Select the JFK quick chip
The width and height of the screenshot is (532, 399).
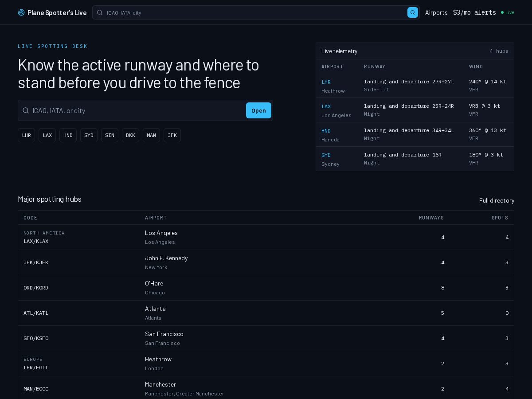click(x=172, y=135)
